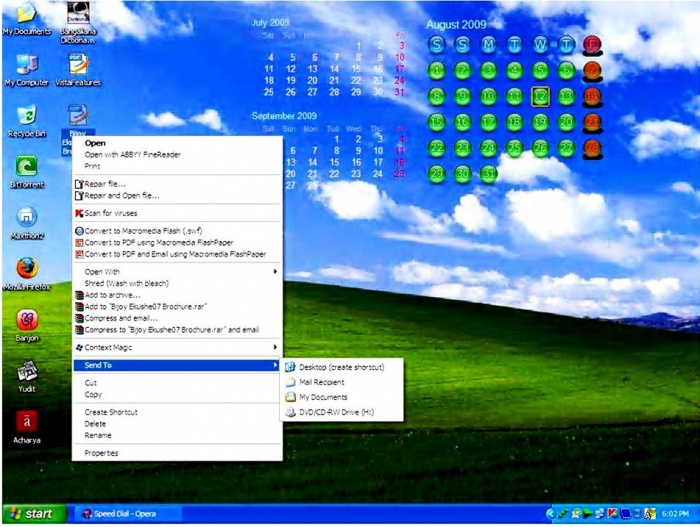Click the August 2009 calendar heading
700x527 pixels.
(x=456, y=25)
